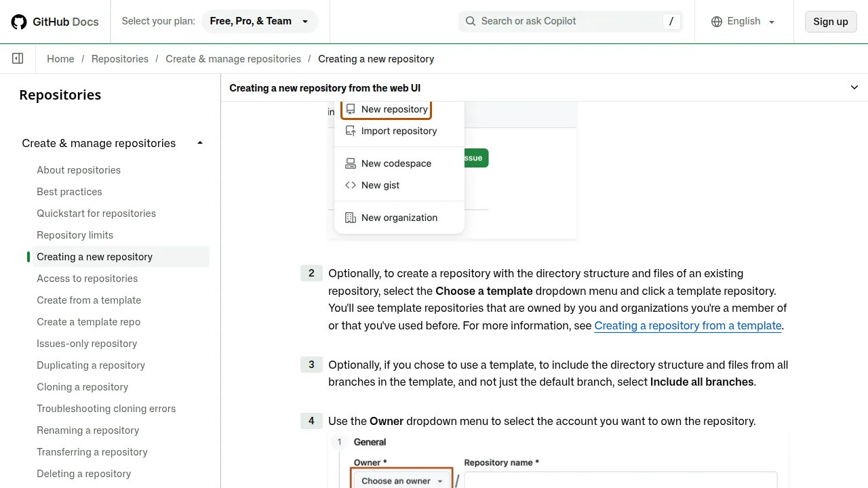Click the Repositories breadcrumb
The width and height of the screenshot is (868, 488).
[120, 59]
